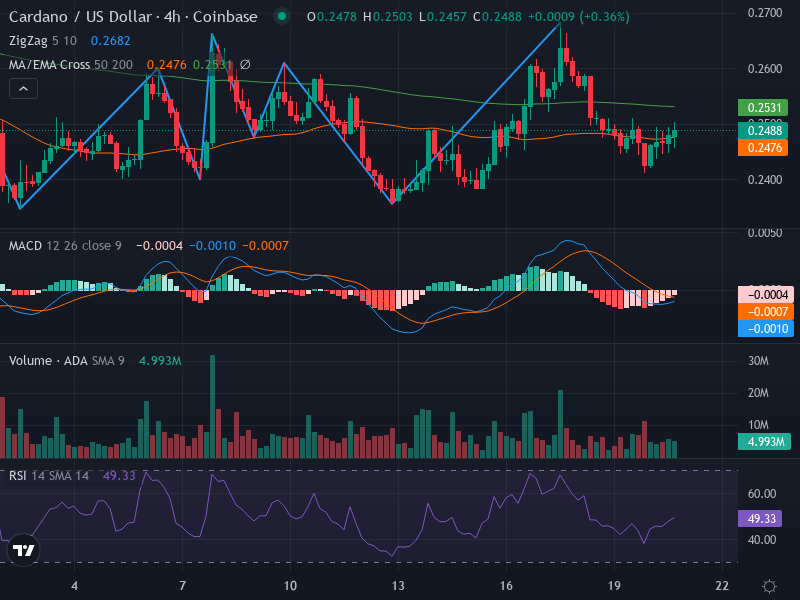Image resolution: width=800 pixels, height=600 pixels.
Task: Click the 0.2400 price axis label
Action: (765, 180)
